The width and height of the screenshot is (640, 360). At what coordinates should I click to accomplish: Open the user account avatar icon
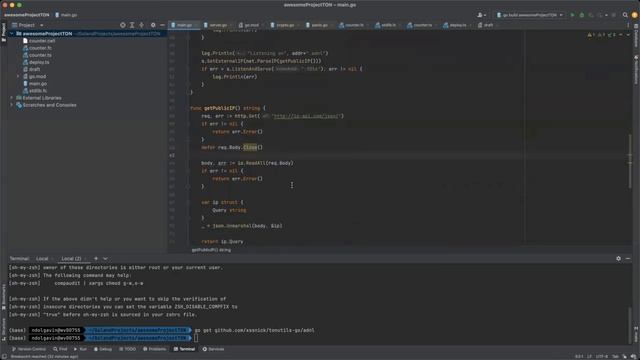635,15
